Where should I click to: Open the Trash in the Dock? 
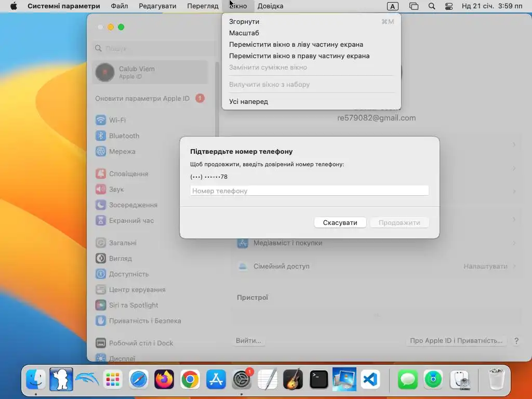point(496,379)
